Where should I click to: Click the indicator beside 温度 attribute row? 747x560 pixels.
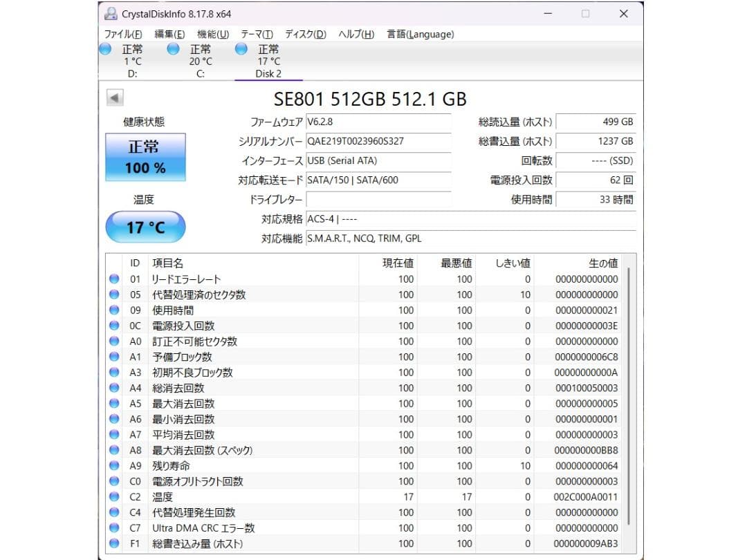point(114,497)
